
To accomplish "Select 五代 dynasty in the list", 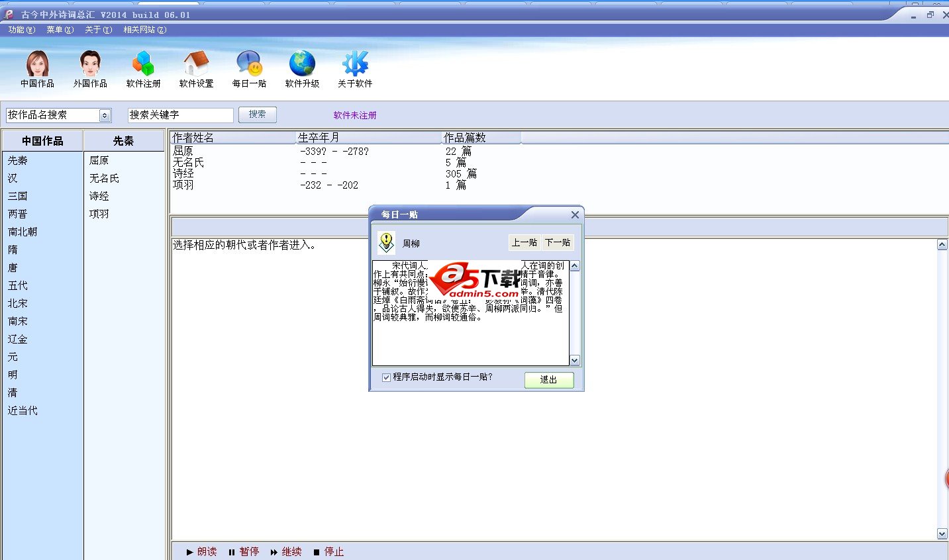I will point(18,285).
